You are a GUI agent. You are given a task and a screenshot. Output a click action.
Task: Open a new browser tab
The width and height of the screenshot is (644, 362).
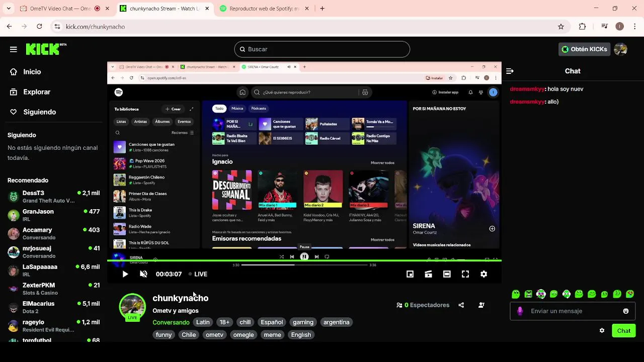pyautogui.click(x=323, y=9)
